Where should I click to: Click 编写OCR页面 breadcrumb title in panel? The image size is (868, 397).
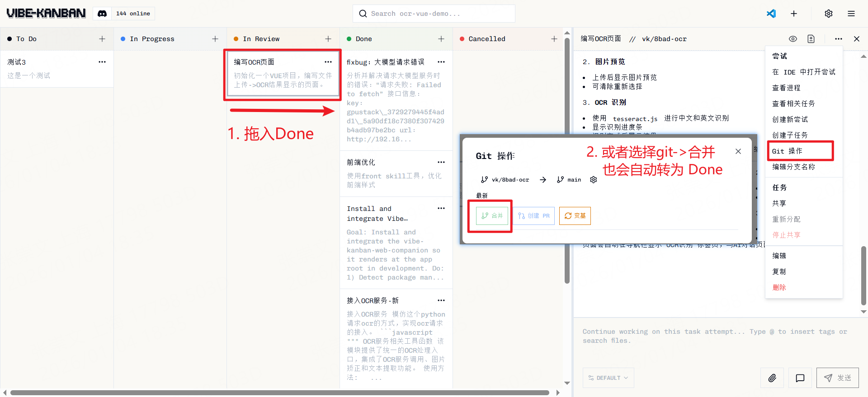(601, 39)
